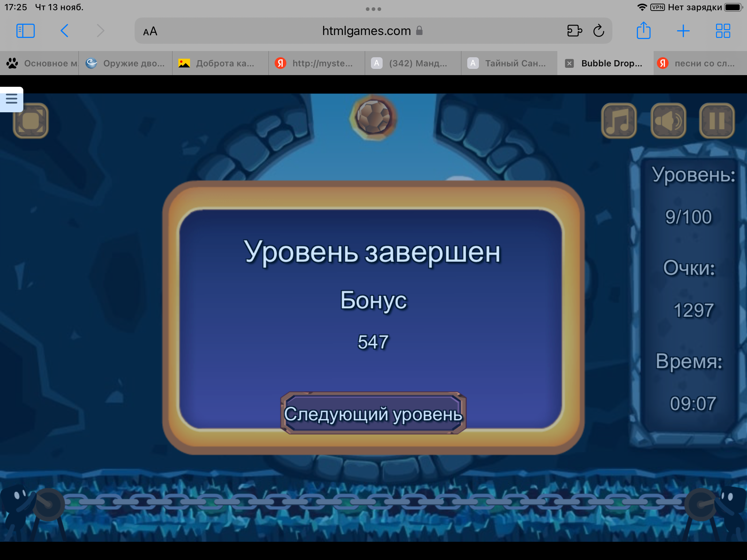Close the Bubble Drop tab
Screen dimensions: 747x560
[x=569, y=63]
